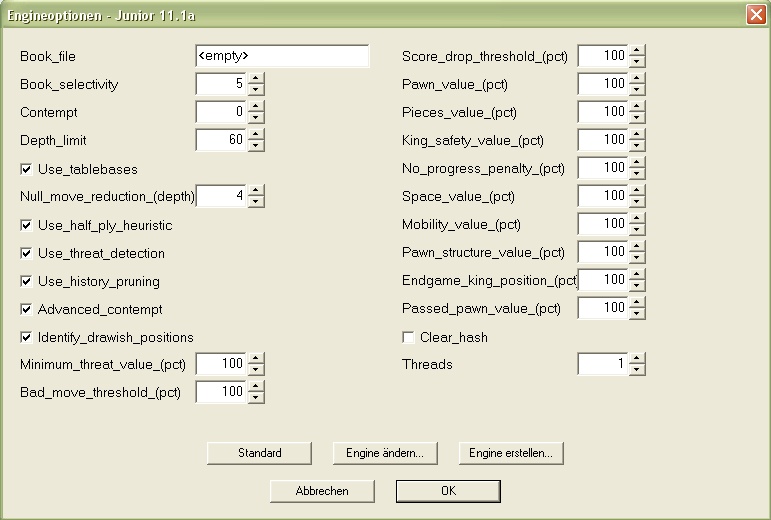Enable the Clear_hash checkbox

point(408,338)
